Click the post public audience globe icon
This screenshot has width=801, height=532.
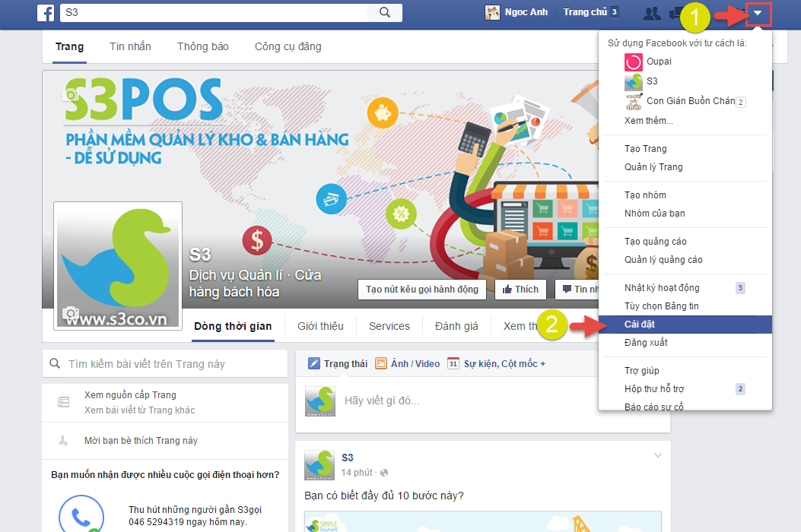click(x=384, y=473)
